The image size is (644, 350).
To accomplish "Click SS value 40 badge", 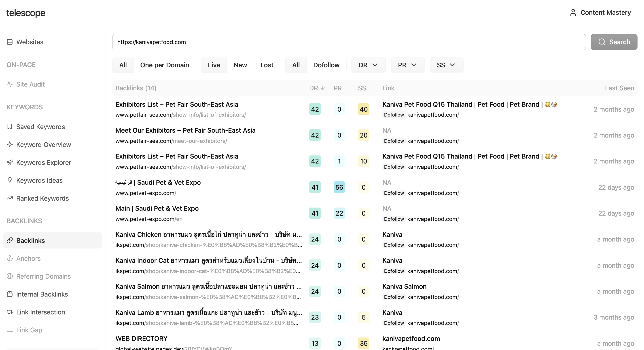I will point(364,109).
